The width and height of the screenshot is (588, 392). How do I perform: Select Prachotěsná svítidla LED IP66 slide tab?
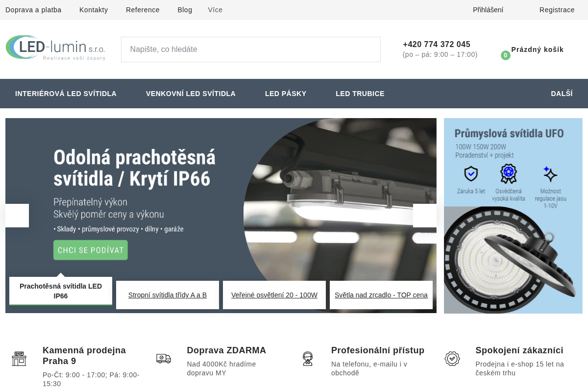tap(61, 291)
